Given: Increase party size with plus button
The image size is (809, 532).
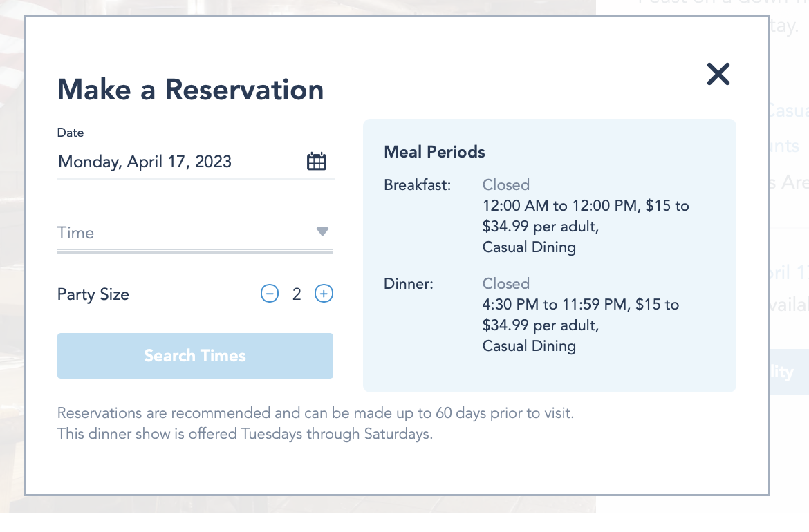Looking at the screenshot, I should point(324,294).
